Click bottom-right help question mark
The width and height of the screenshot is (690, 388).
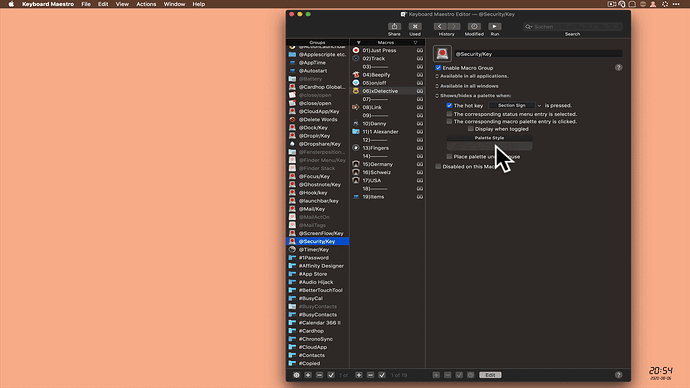pyautogui.click(x=618, y=375)
